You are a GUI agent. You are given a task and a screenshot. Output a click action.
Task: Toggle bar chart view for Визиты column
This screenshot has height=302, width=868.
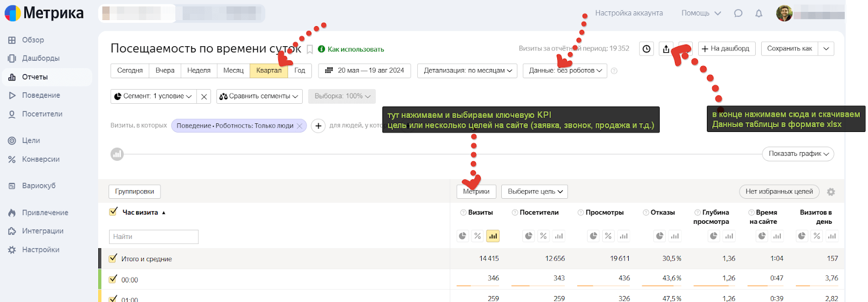tap(493, 236)
